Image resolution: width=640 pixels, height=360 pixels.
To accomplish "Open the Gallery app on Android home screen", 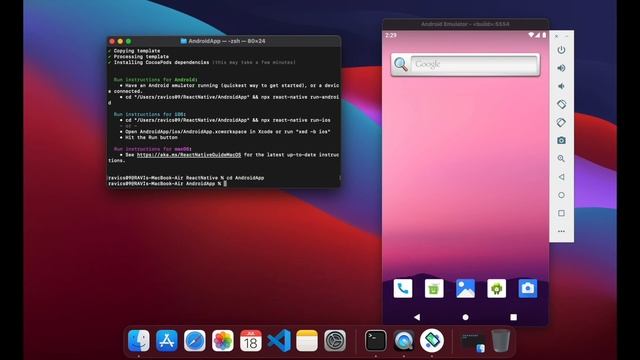I will pos(465,289).
